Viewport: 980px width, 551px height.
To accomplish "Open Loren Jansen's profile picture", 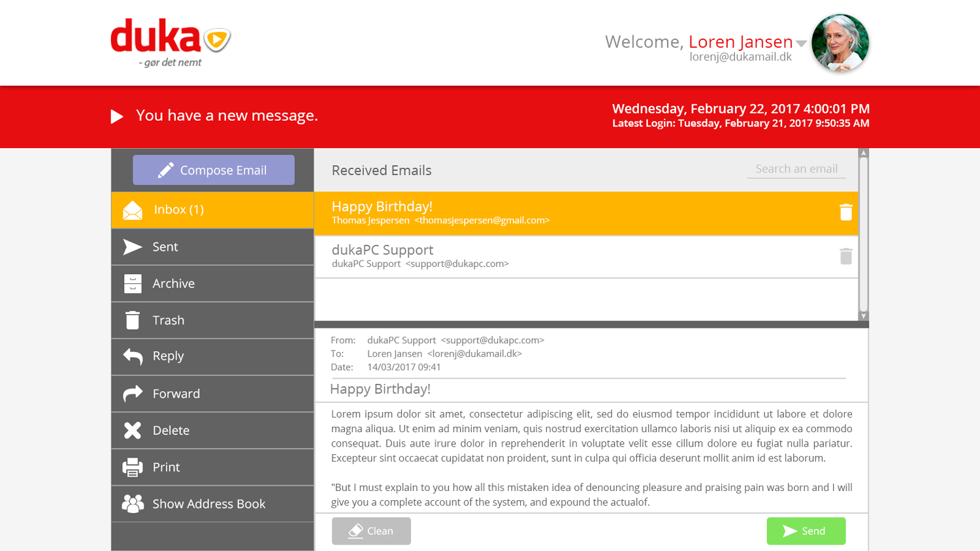I will click(840, 43).
